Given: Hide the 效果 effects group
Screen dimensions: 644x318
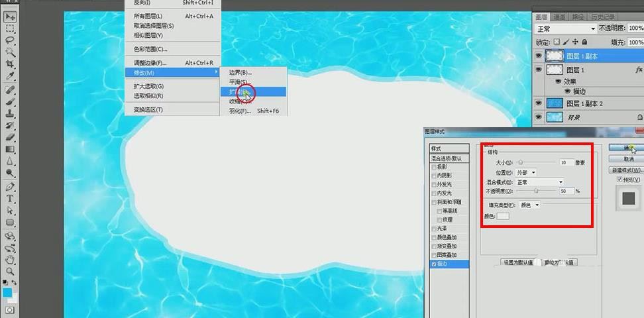Looking at the screenshot, I should tap(558, 81).
